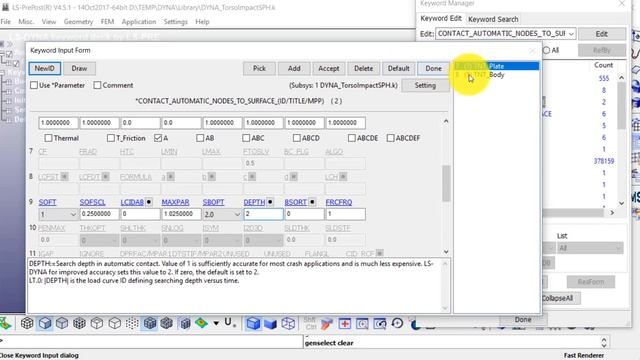Check the ABC optional card checkbox
Screen dimensions: 640x360
click(246, 138)
